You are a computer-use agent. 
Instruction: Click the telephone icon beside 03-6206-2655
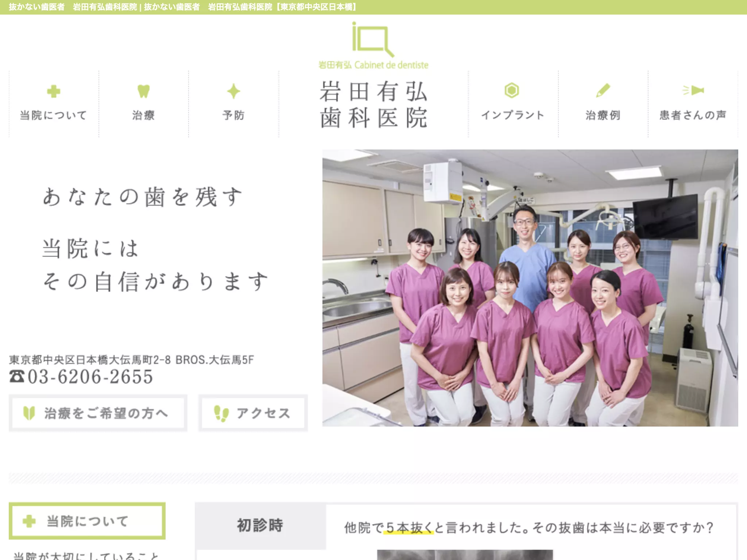[17, 376]
